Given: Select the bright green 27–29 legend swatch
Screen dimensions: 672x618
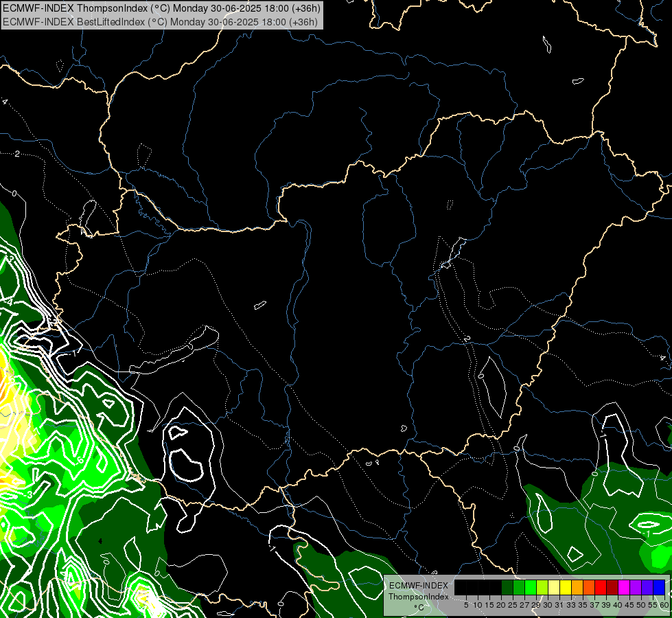Looking at the screenshot, I should click(x=531, y=587).
